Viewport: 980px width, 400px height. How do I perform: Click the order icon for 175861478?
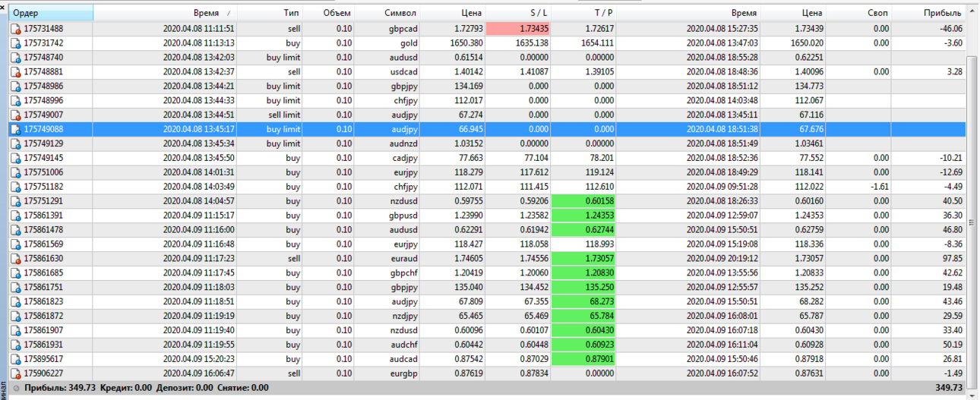16,230
